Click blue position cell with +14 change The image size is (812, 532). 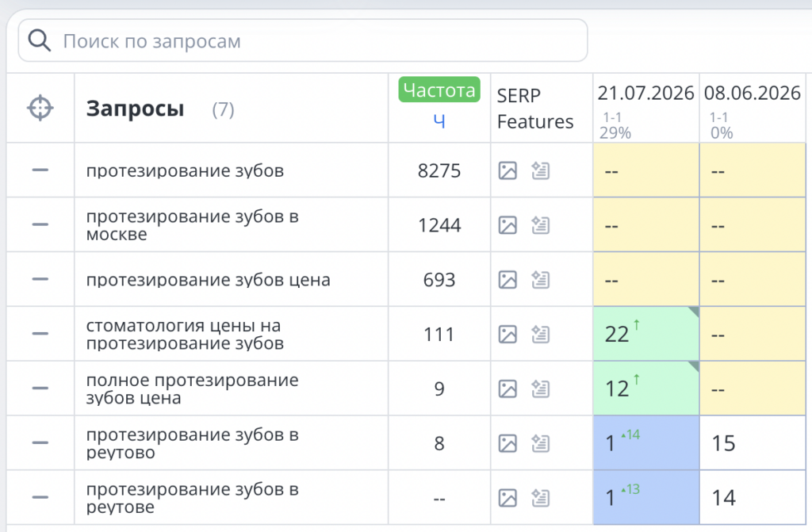tap(645, 443)
